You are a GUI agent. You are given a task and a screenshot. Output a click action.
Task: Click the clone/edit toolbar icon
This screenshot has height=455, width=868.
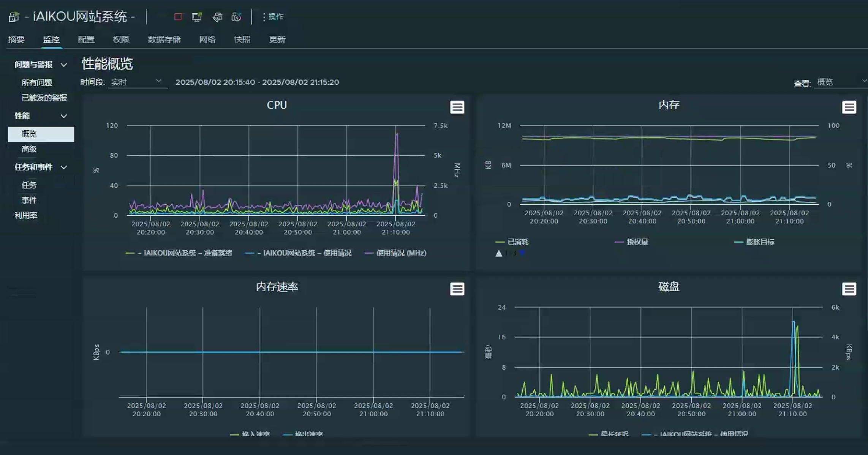coord(217,17)
